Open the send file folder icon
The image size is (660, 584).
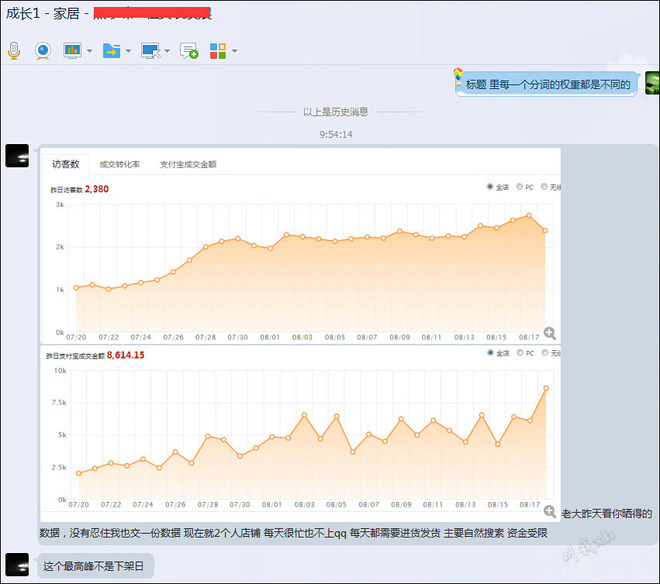[x=112, y=51]
